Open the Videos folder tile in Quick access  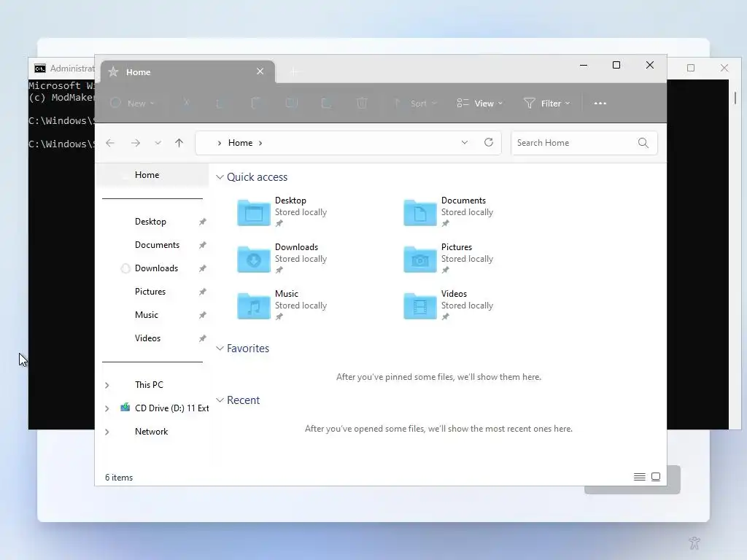pos(449,306)
